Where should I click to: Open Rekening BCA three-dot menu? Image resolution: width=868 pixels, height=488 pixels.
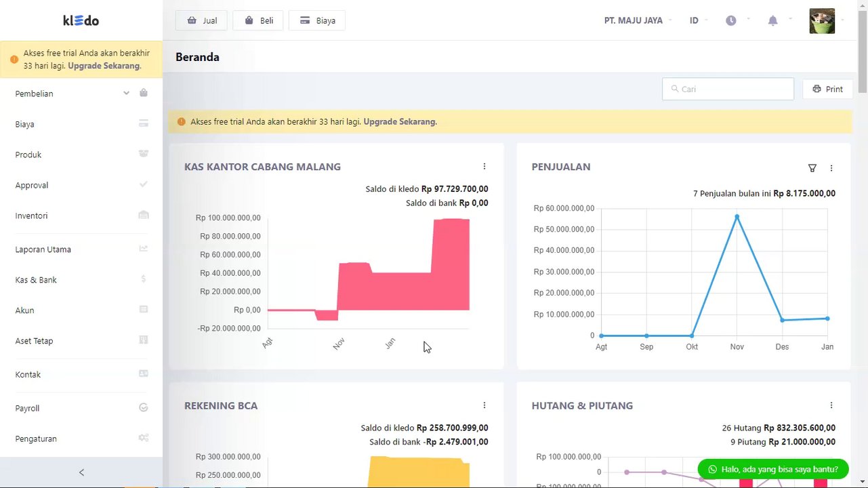pos(484,405)
